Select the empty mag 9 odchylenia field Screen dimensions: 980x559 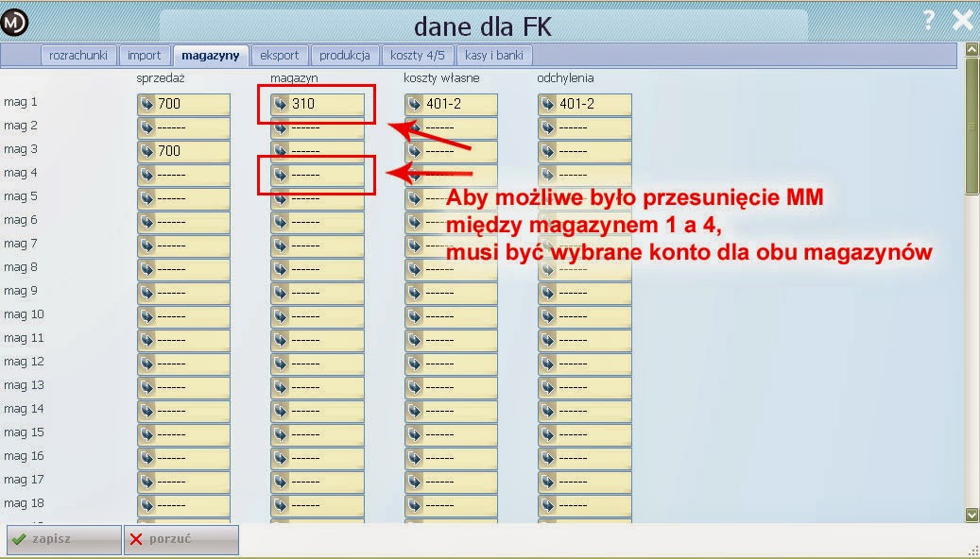pyautogui.click(x=585, y=293)
